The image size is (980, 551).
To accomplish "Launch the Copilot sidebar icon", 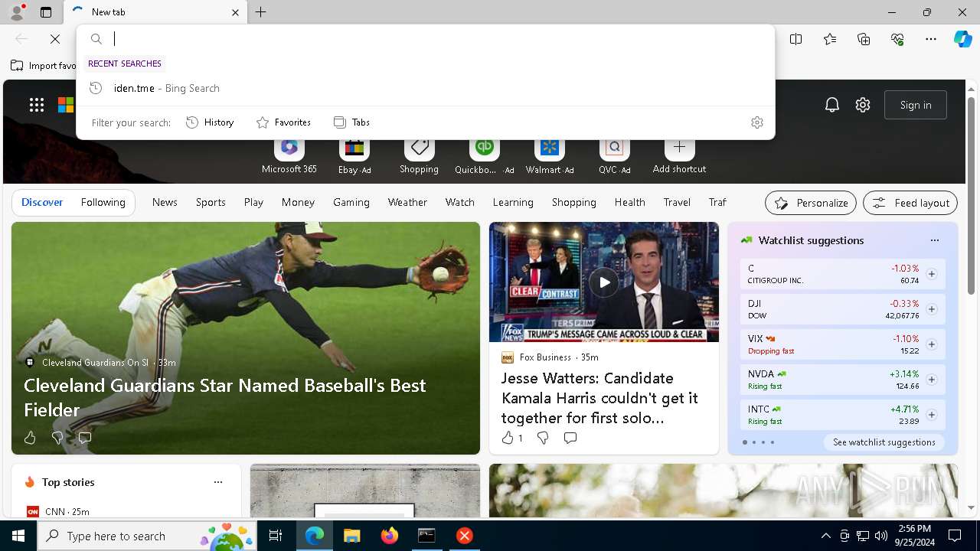I will [962, 39].
